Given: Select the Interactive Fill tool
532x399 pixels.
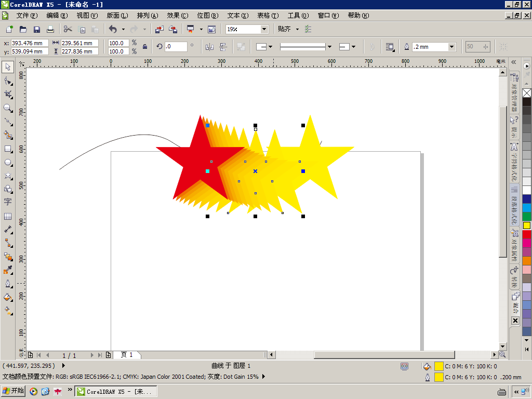Looking at the screenshot, I should (8, 311).
